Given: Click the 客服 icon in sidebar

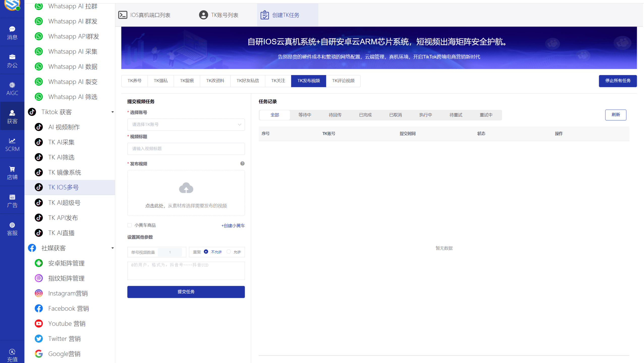Looking at the screenshot, I should 12,225.
